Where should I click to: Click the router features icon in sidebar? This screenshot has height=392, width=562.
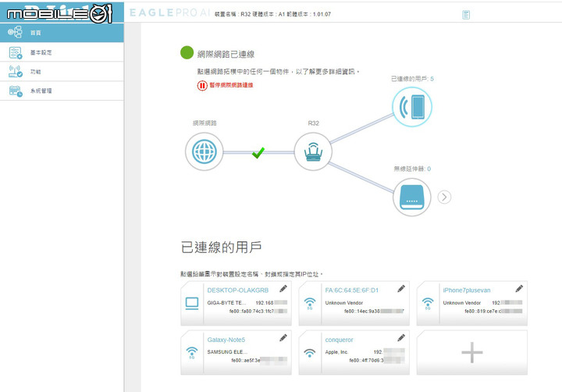pyautogui.click(x=16, y=71)
